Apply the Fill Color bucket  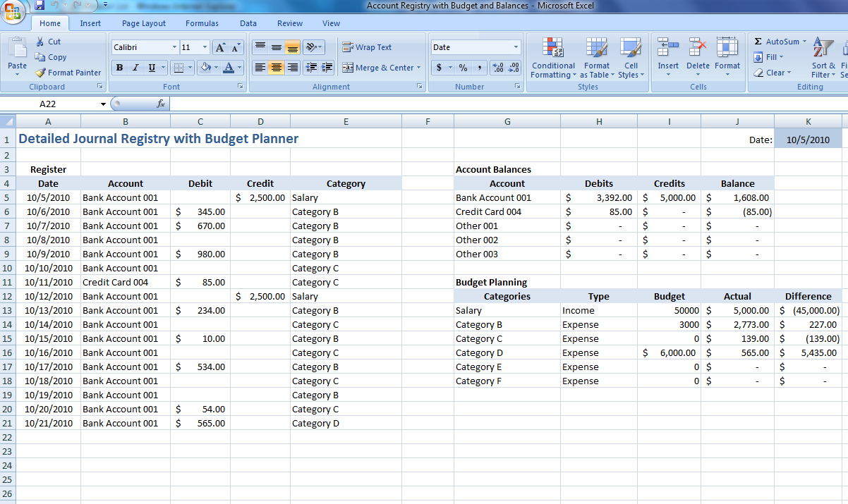point(205,68)
